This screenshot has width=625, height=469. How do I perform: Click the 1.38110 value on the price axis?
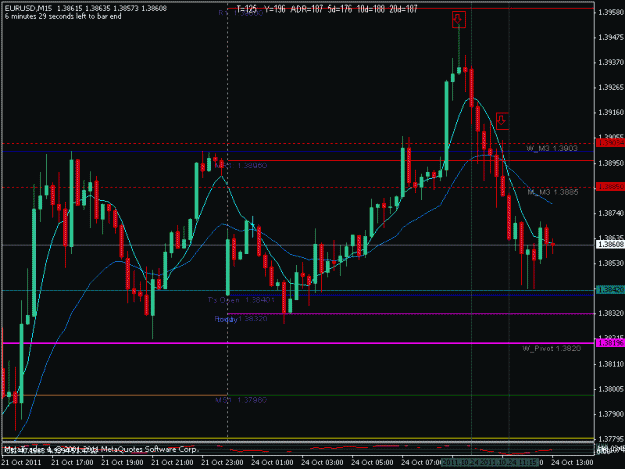pyautogui.click(x=611, y=364)
